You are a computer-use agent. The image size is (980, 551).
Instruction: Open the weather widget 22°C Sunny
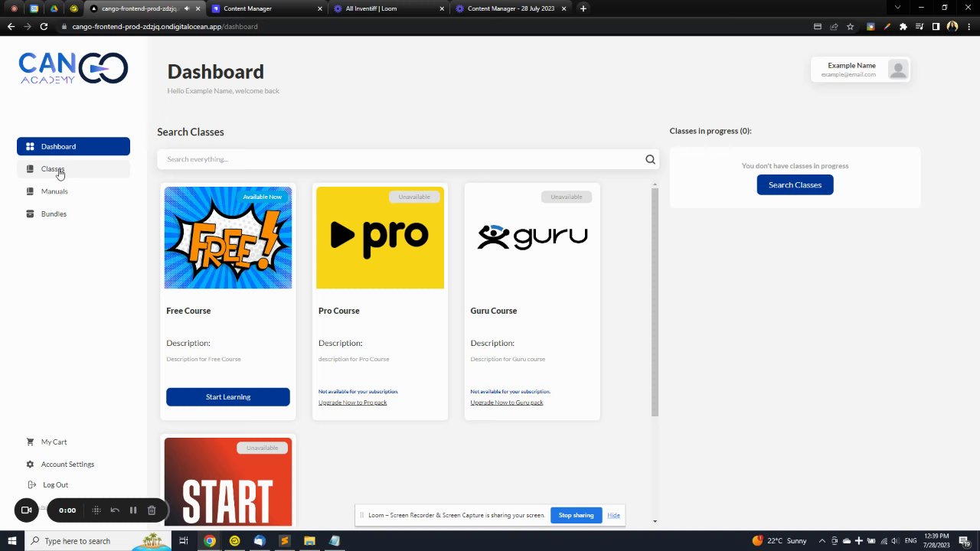(779, 541)
